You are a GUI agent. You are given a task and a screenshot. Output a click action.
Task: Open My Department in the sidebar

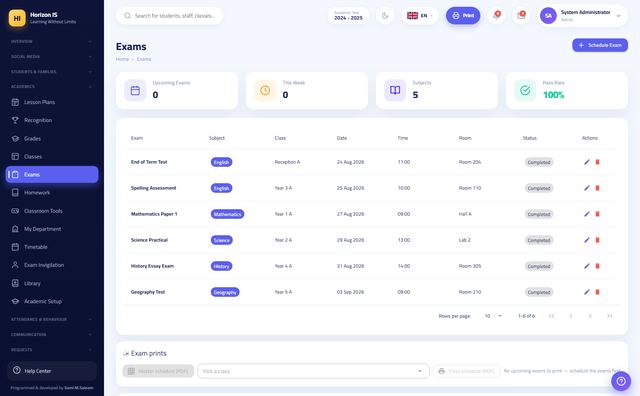(52, 229)
